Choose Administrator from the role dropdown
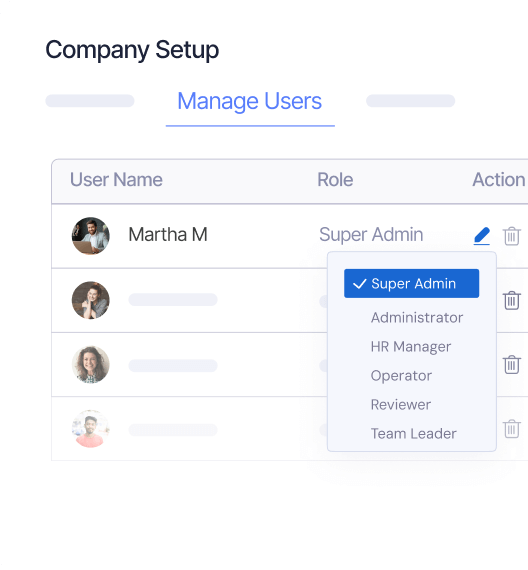This screenshot has height=570, width=528. (x=417, y=318)
